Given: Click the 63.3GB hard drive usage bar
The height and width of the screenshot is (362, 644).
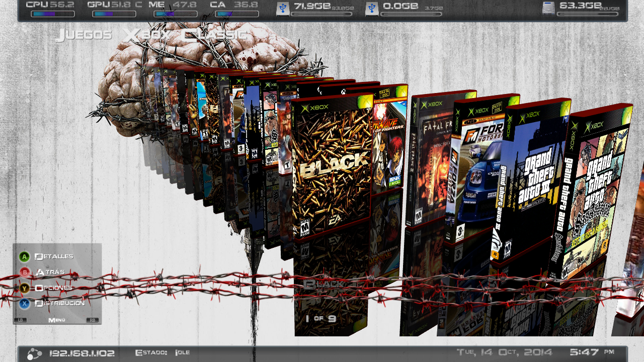Looking at the screenshot, I should tap(587, 14).
